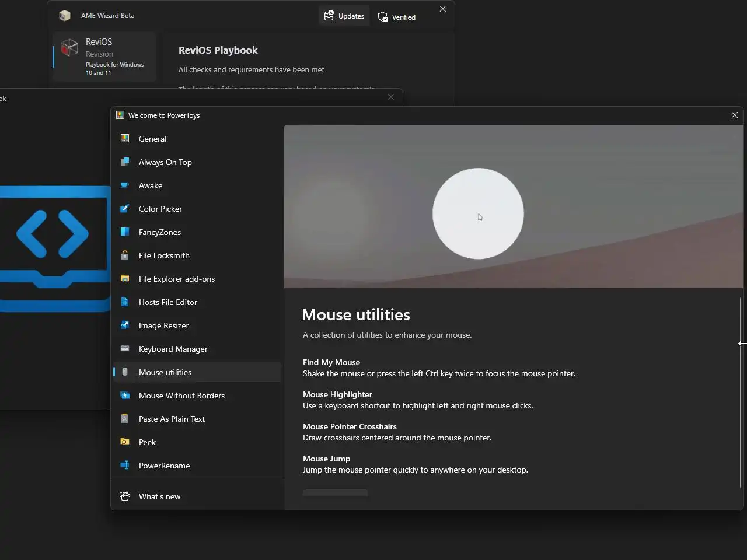The image size is (747, 560).
Task: Click the Color Picker icon
Action: click(x=125, y=209)
